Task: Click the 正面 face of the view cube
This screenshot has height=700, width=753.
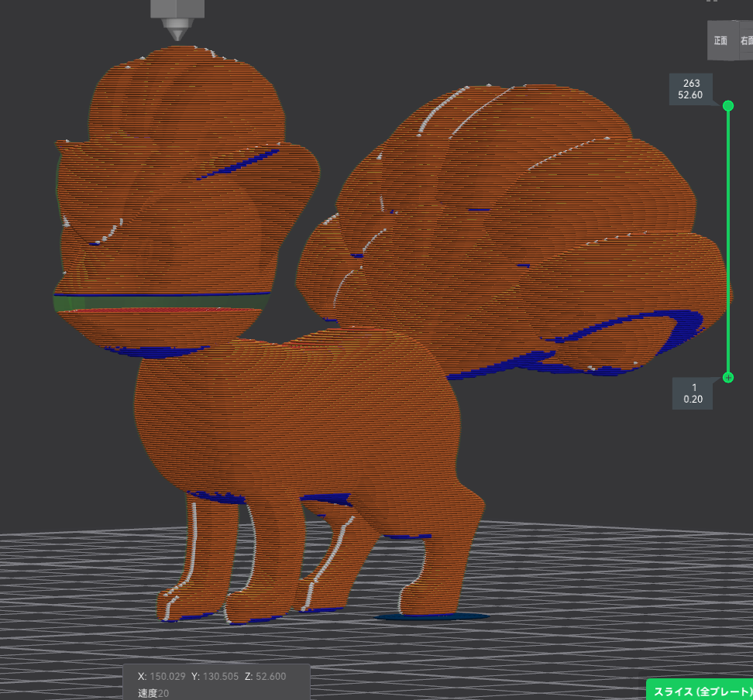Action: click(722, 41)
